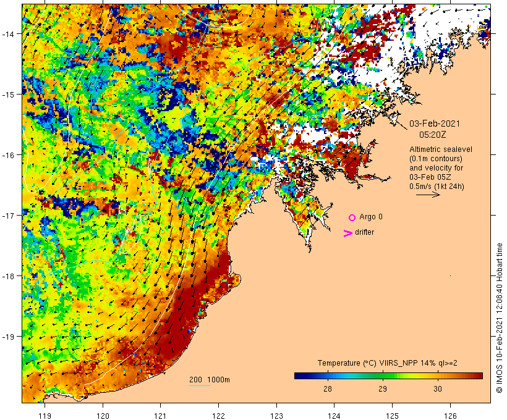Click the 29 tick label on color bar
This screenshot has width=507, height=420.
pos(383,388)
